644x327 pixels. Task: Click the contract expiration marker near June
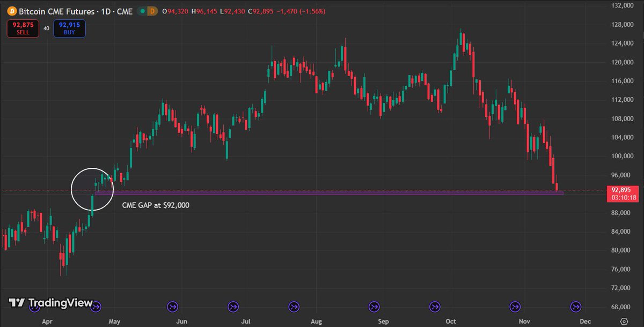[172, 307]
